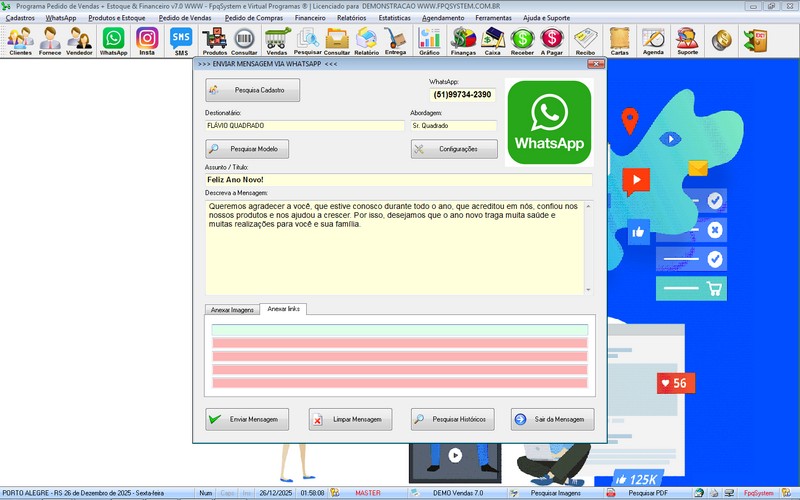Open the Produtos icon

[215, 41]
